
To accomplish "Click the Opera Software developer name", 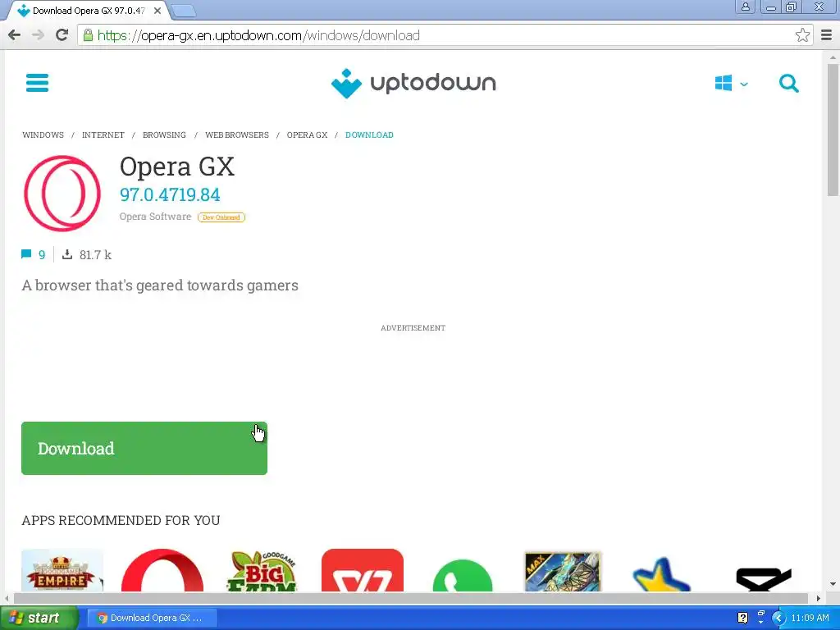I will [155, 217].
